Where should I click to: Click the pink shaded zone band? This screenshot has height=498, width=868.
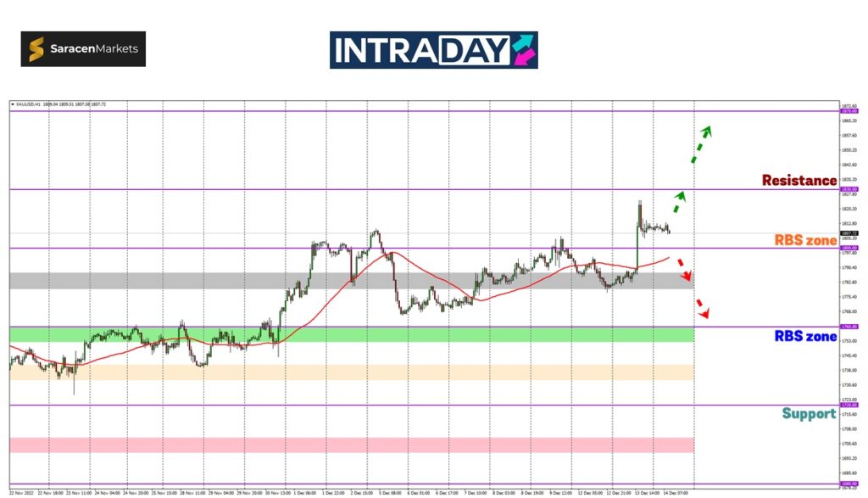point(339,445)
